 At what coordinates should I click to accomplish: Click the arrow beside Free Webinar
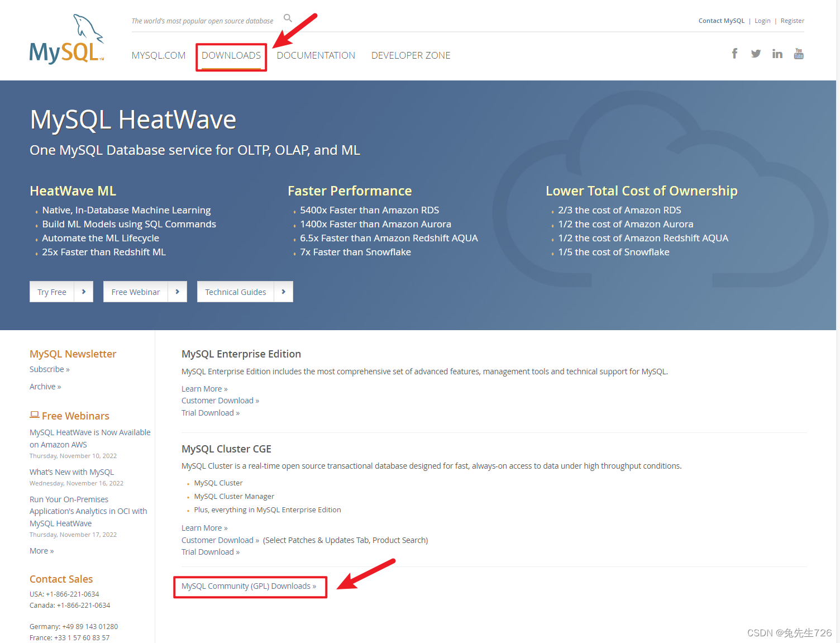pyautogui.click(x=178, y=292)
